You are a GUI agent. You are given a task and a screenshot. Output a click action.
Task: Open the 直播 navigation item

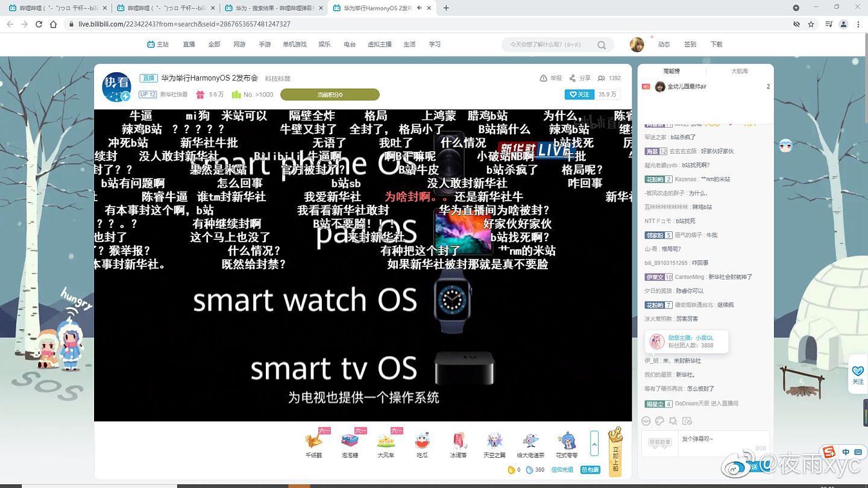[x=189, y=45]
